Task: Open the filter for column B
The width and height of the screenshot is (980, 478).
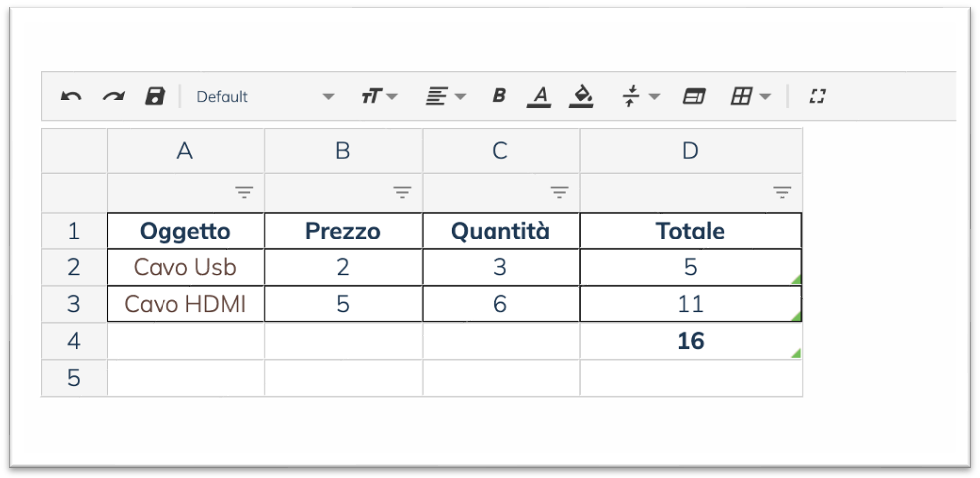Action: click(x=402, y=192)
